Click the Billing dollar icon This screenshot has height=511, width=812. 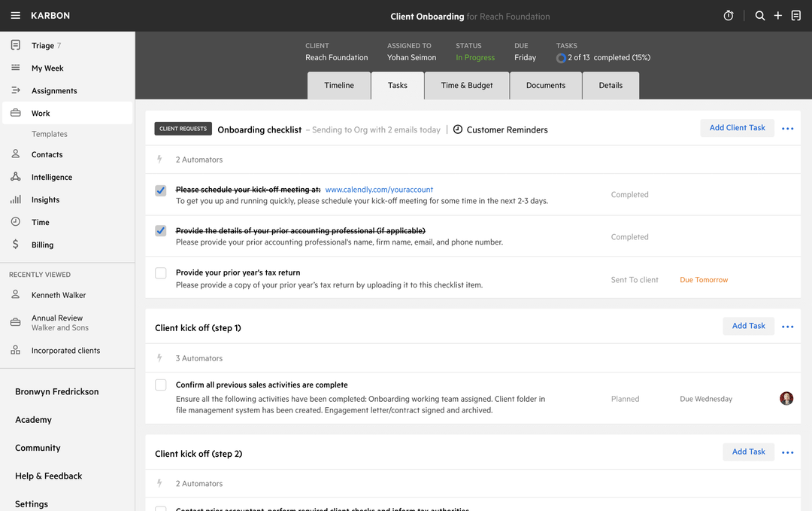point(15,245)
